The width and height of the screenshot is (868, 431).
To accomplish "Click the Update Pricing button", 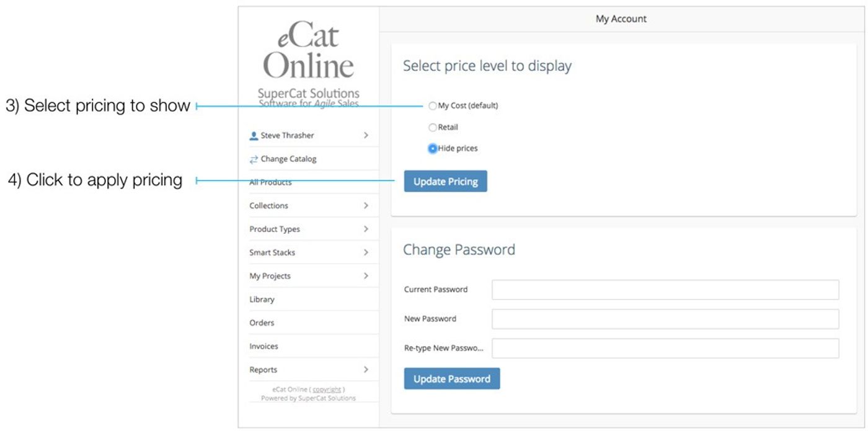I will (x=446, y=182).
